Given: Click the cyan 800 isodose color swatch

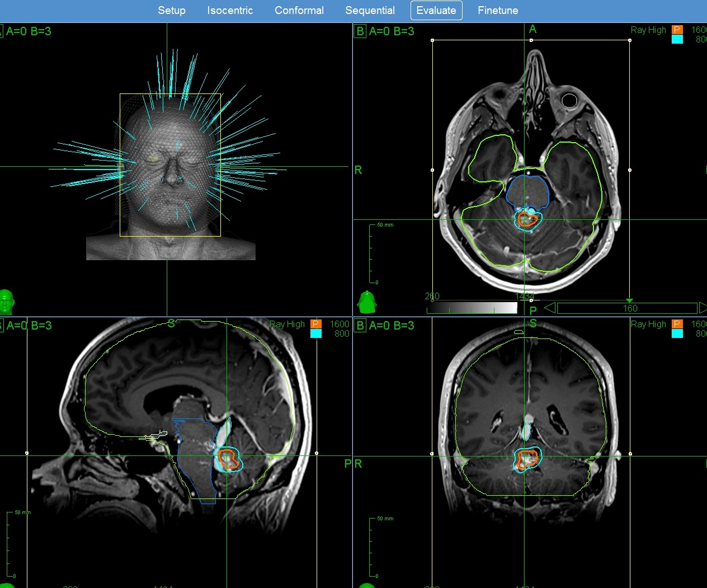Looking at the screenshot, I should (677, 39).
